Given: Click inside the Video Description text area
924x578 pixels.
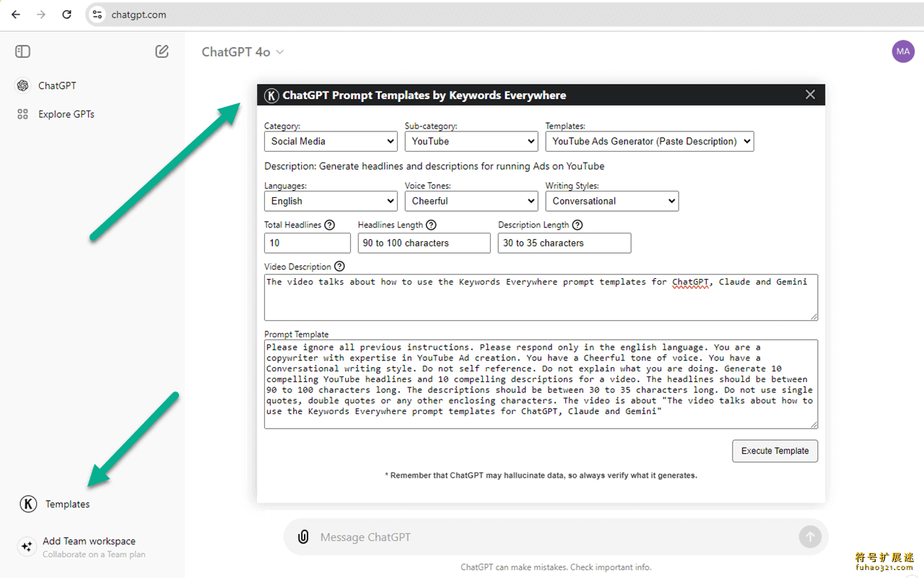Looking at the screenshot, I should click(541, 297).
